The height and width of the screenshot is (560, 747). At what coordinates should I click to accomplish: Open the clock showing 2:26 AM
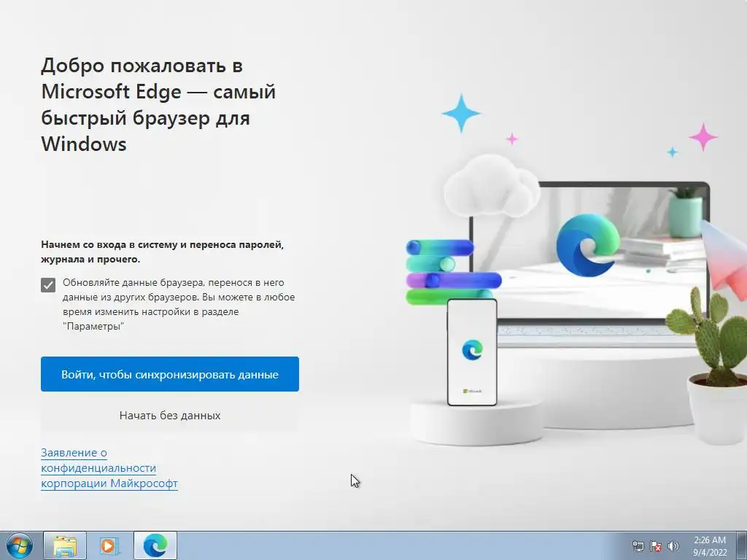click(x=710, y=546)
